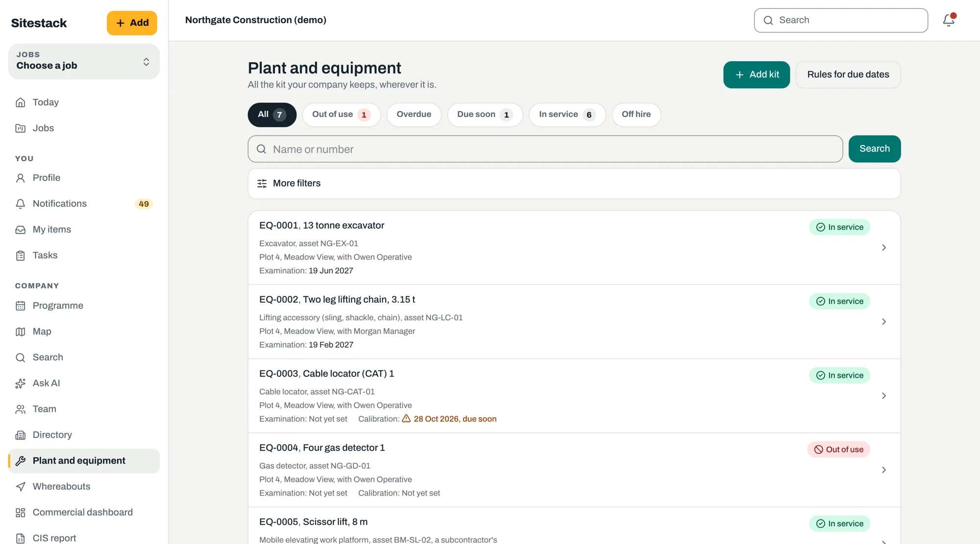Open EQ-0001 excavator row chevron
The height and width of the screenshot is (544, 980).
pos(883,248)
